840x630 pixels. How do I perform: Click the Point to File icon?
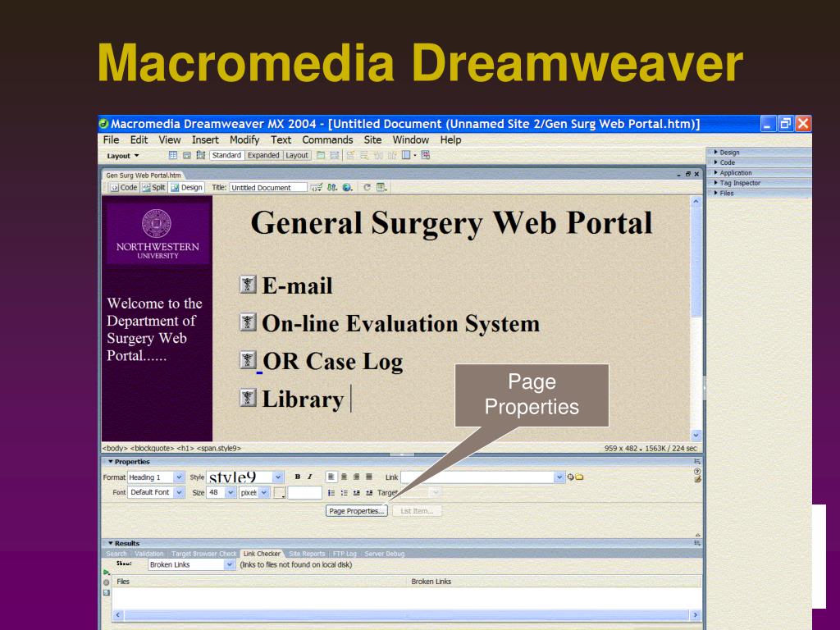tap(571, 477)
